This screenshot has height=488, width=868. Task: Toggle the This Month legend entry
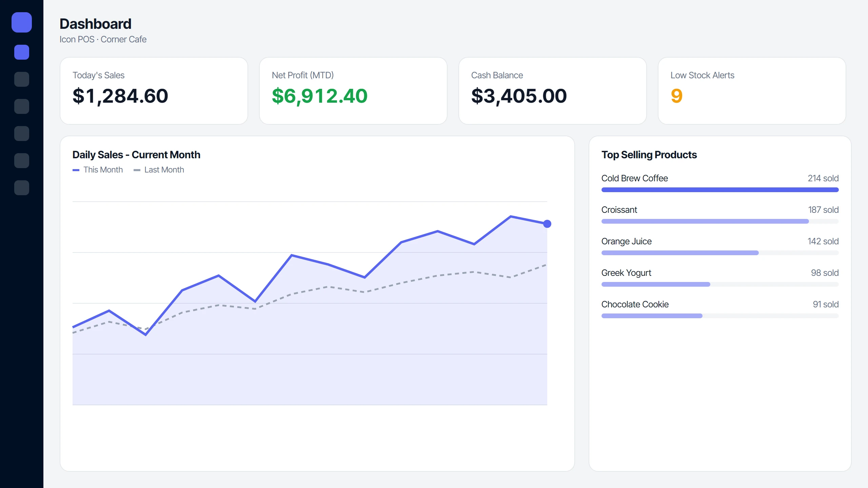coord(98,170)
